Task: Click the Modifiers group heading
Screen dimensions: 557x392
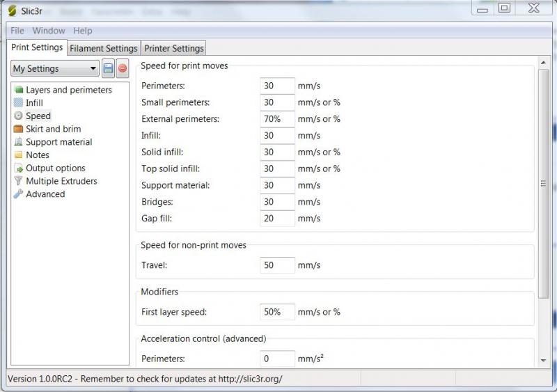Action: pos(159,292)
